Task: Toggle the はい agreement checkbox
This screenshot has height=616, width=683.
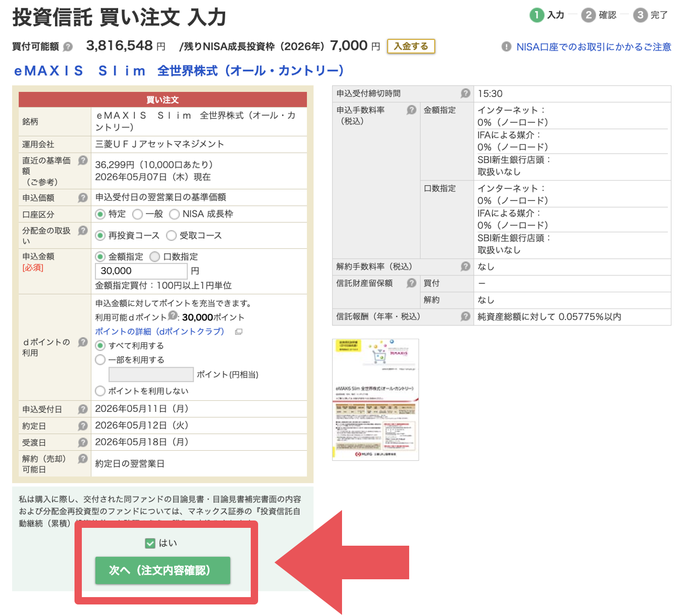Action: (150, 543)
